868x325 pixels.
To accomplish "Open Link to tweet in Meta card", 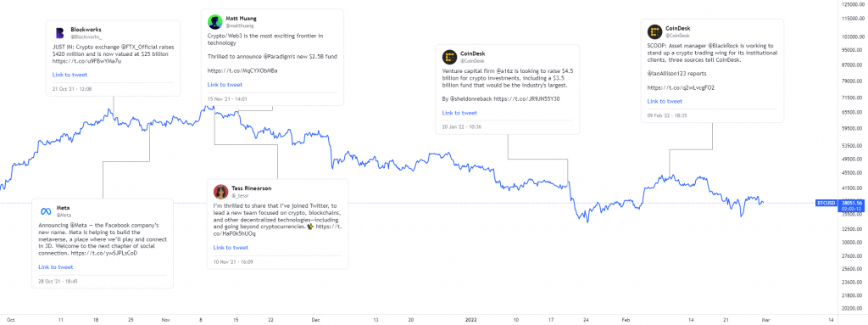I will click(56, 266).
